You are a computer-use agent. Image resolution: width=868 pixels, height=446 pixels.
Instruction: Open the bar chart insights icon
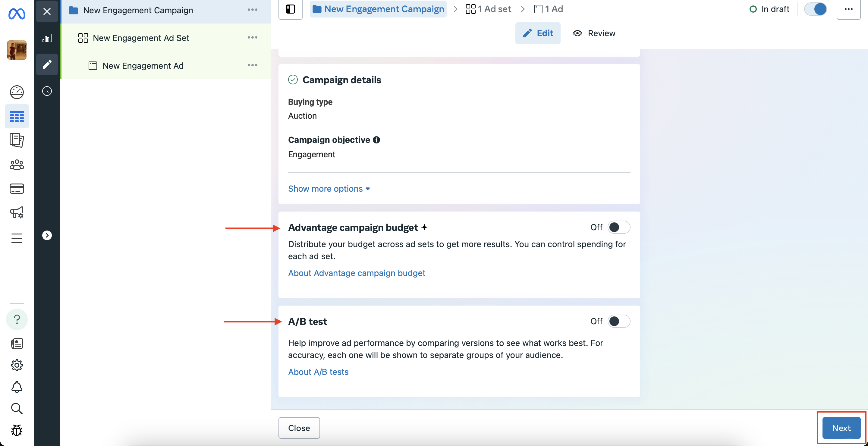pyautogui.click(x=47, y=38)
